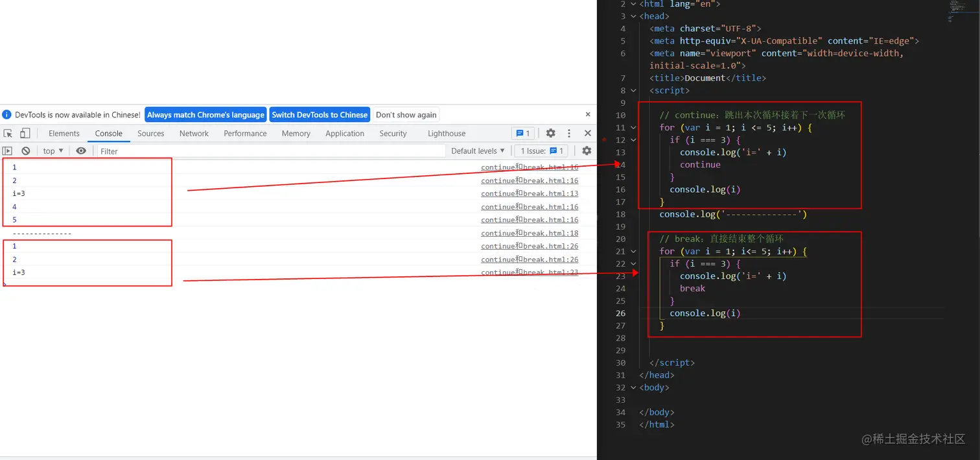Open source link beside console output 4
The image size is (980, 460).
point(530,207)
